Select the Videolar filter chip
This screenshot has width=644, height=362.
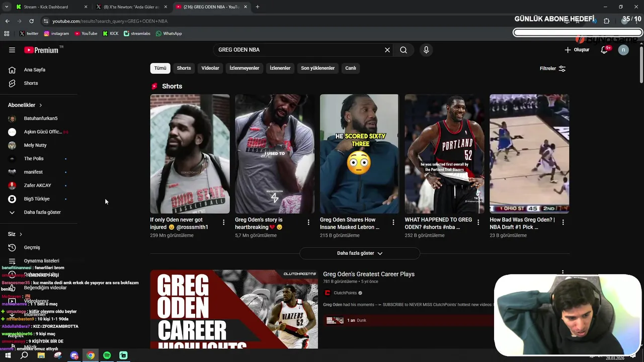point(210,68)
